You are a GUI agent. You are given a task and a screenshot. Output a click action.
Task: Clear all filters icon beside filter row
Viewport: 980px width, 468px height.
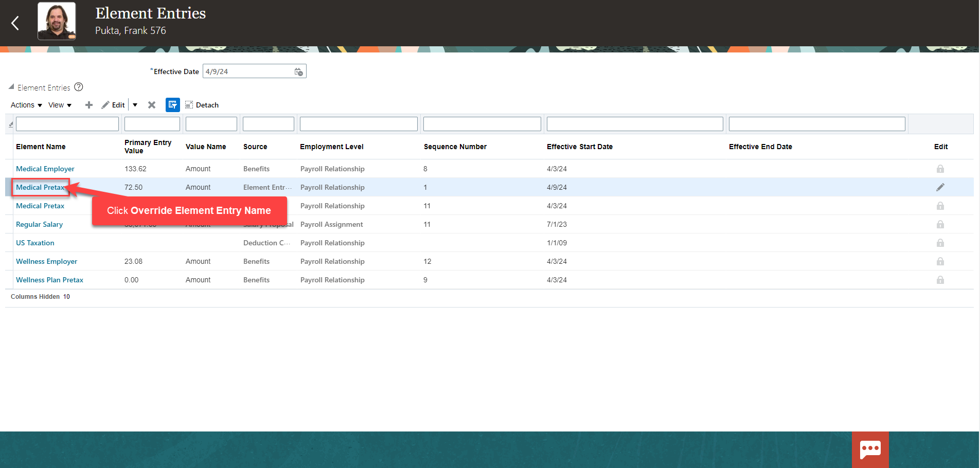click(11, 124)
